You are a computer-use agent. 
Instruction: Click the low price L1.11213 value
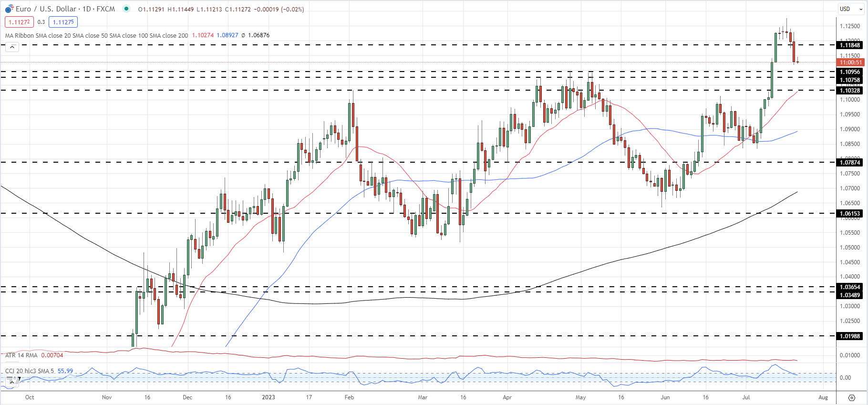209,9
